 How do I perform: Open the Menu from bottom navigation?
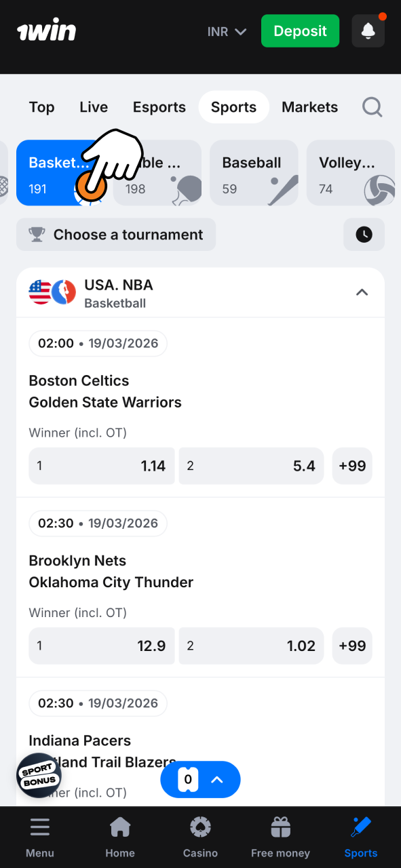(40, 835)
